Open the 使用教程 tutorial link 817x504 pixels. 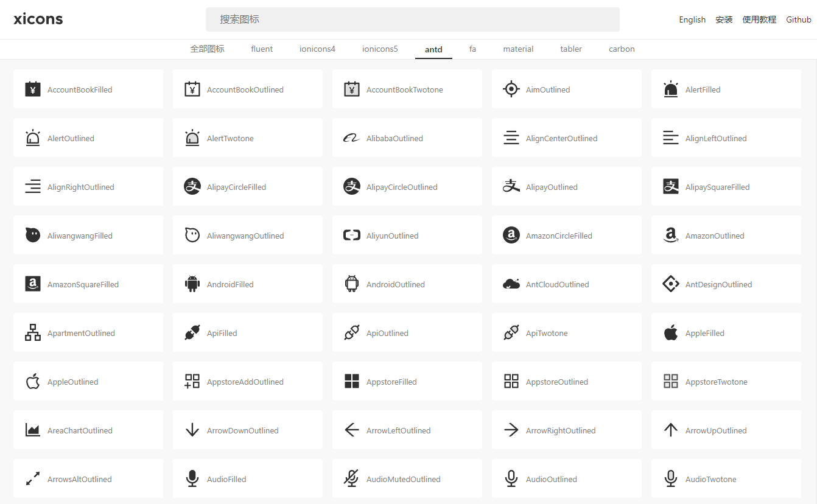pos(759,19)
